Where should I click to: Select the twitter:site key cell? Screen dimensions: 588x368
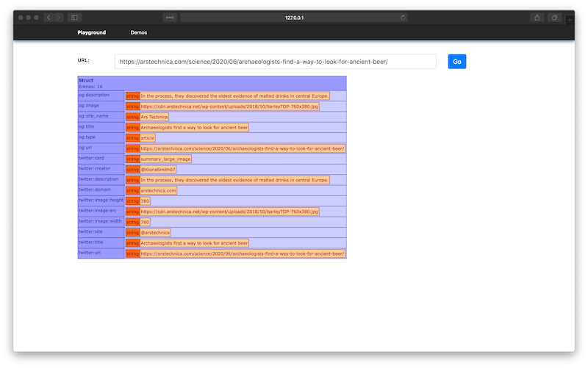pyautogui.click(x=101, y=232)
